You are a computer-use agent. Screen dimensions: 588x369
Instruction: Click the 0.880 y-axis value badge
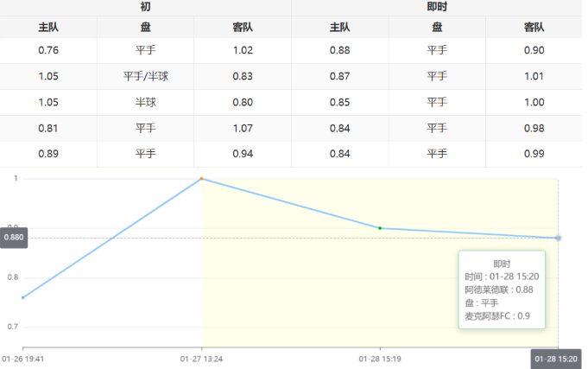pyautogui.click(x=15, y=238)
